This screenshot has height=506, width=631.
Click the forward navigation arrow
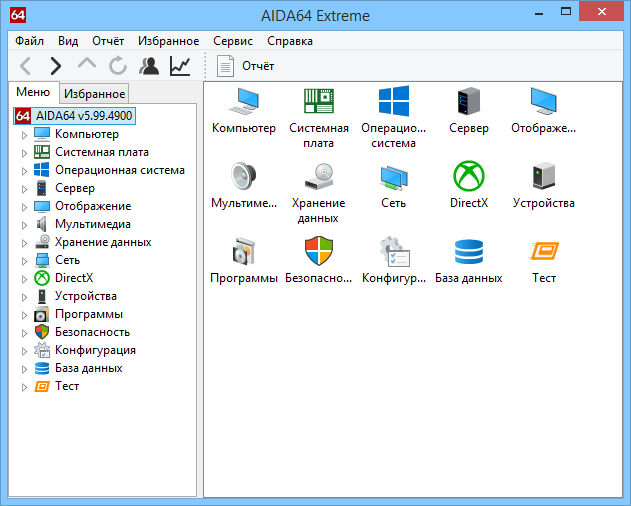click(56, 66)
